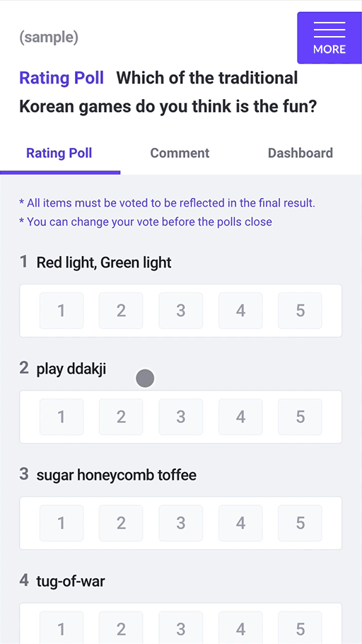This screenshot has height=644, width=362.
Task: Click the (sample) label at top
Action: coord(49,38)
